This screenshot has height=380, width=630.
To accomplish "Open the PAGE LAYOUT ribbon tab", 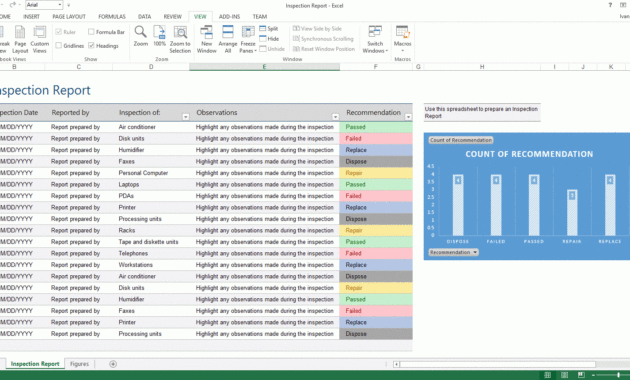I will pyautogui.click(x=69, y=16).
